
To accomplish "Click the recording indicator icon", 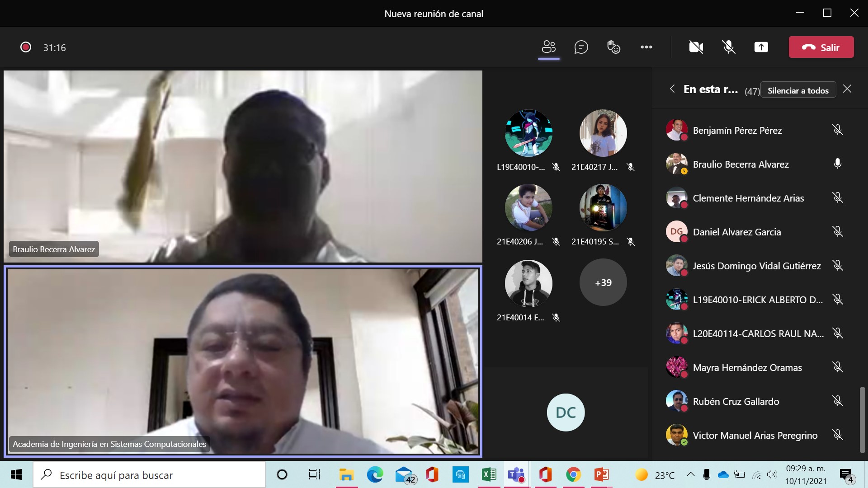I will [26, 47].
